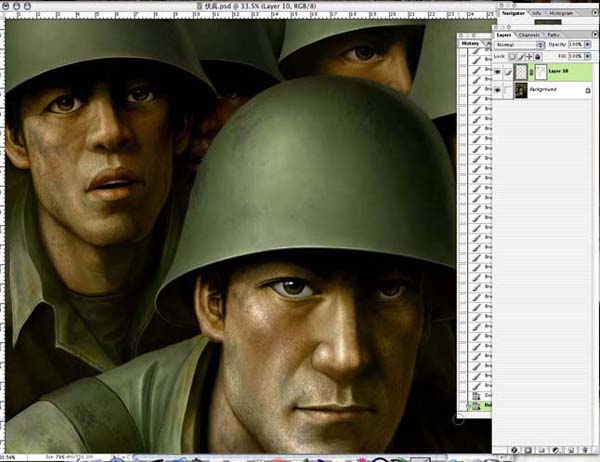Add a layer style from Layers panel footer

514,451
